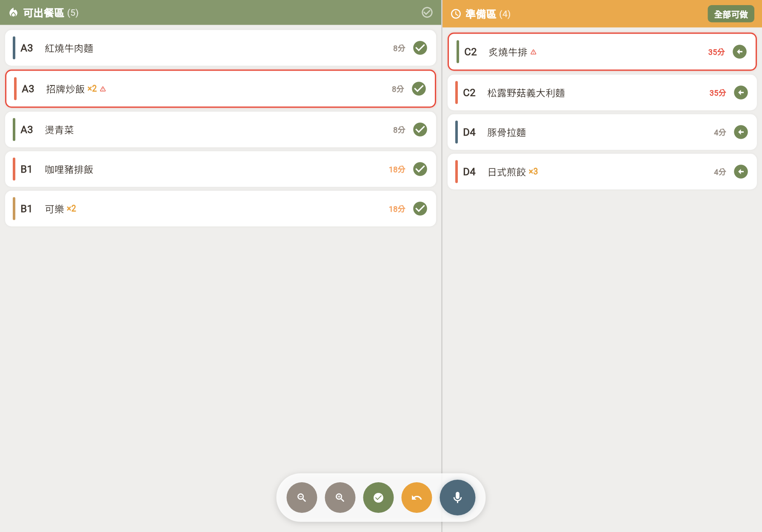Click table label A3 on 燙青菜 row
Image resolution: width=762 pixels, height=532 pixels.
coord(26,130)
